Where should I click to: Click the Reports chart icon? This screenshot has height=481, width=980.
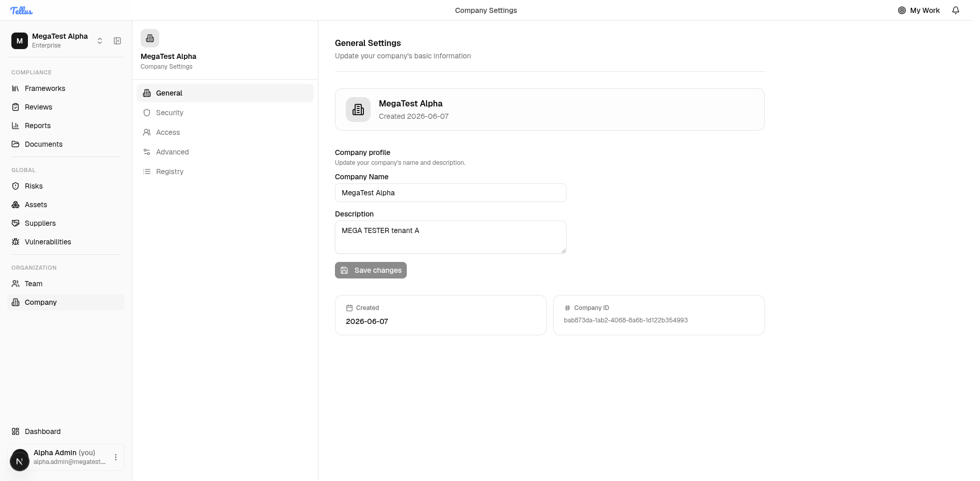16,126
